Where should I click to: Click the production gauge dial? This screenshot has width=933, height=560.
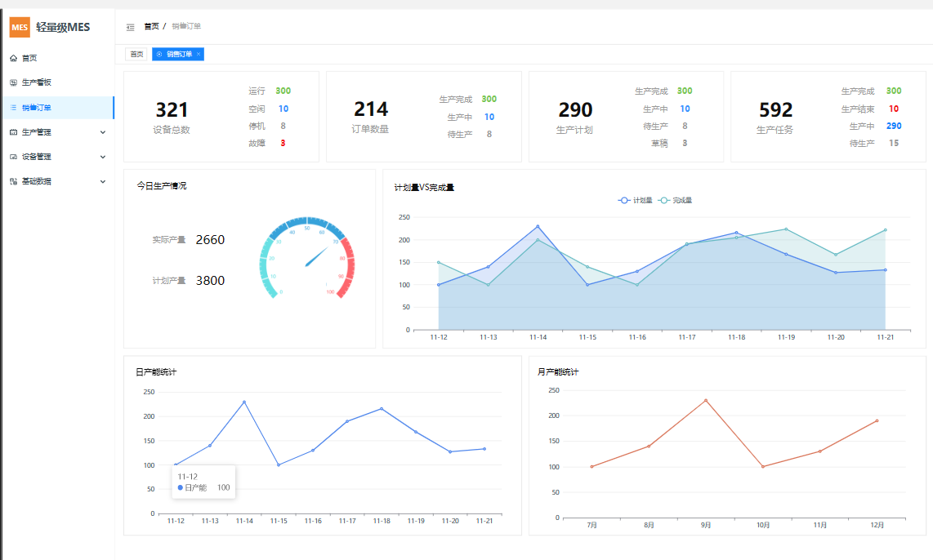[x=307, y=257]
